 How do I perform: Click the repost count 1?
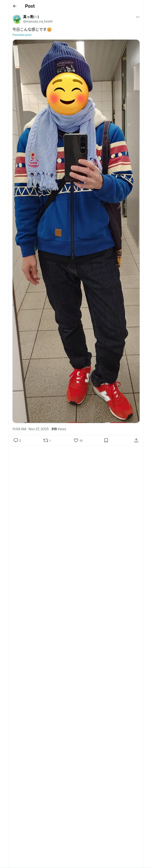[50, 440]
